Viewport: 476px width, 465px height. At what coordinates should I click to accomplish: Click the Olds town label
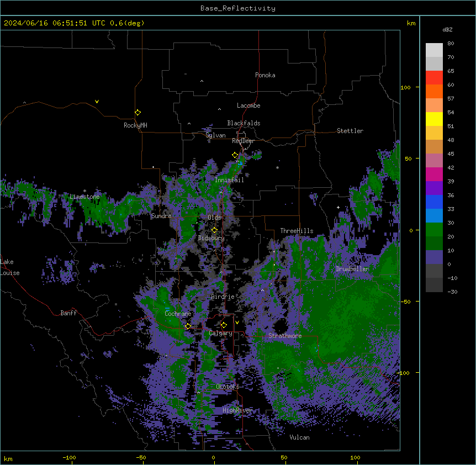click(214, 218)
